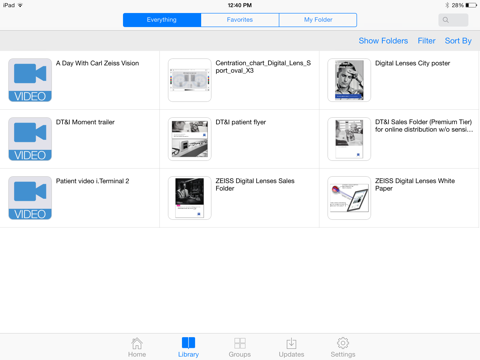This screenshot has height=360, width=480.
Task: Open the Updates download icon
Action: [291, 343]
